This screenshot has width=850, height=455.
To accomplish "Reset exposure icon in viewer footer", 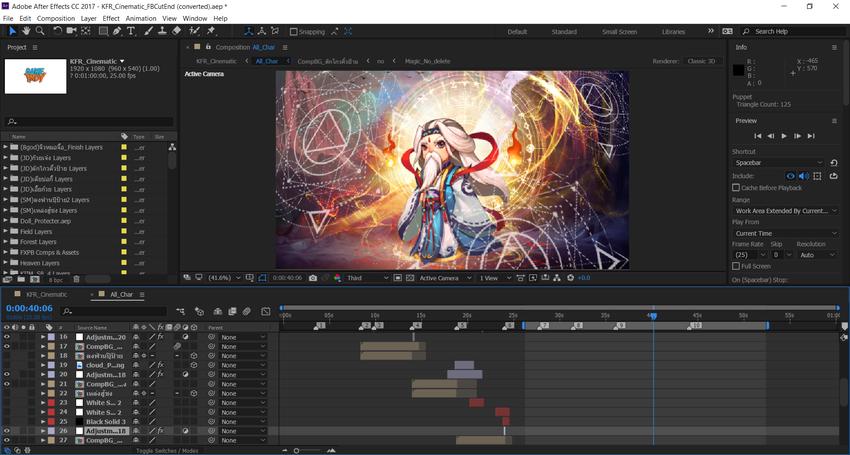I will (x=570, y=278).
